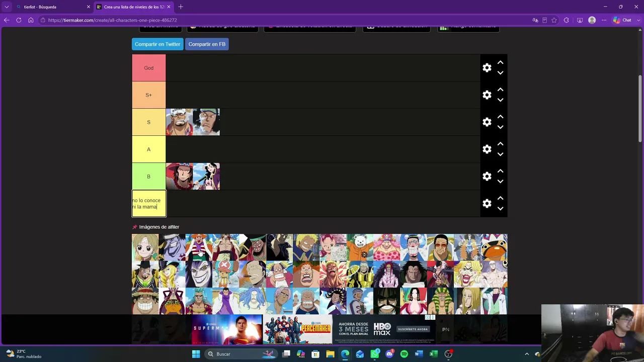Open settings gear for 'no lo conoce' tier
The width and height of the screenshot is (644, 362).
pyautogui.click(x=487, y=204)
